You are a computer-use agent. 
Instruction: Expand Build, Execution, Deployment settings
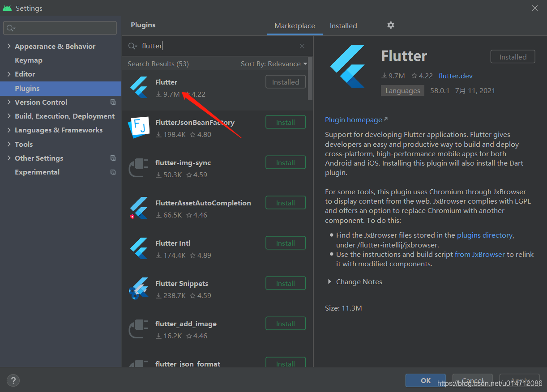[9, 116]
